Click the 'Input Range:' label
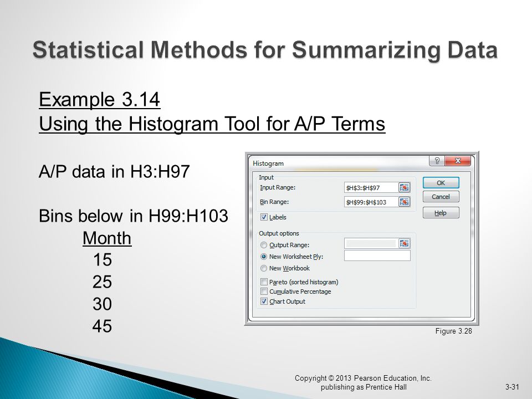Viewport: 532px width, 399px height. [278, 187]
